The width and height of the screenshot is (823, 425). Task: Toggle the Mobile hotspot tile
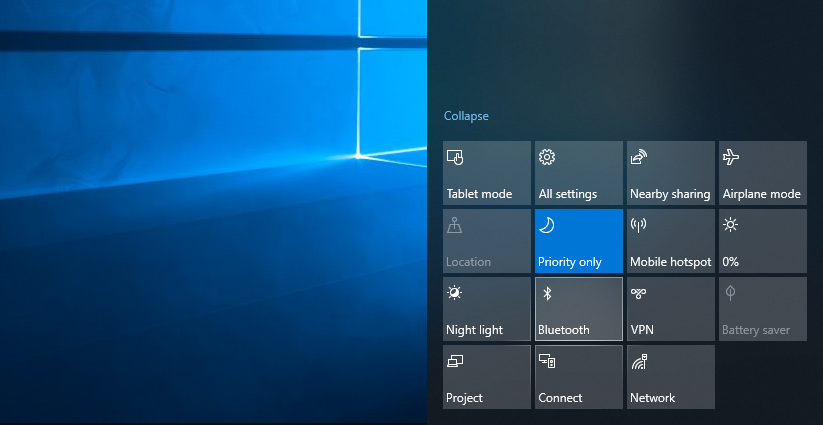click(671, 241)
